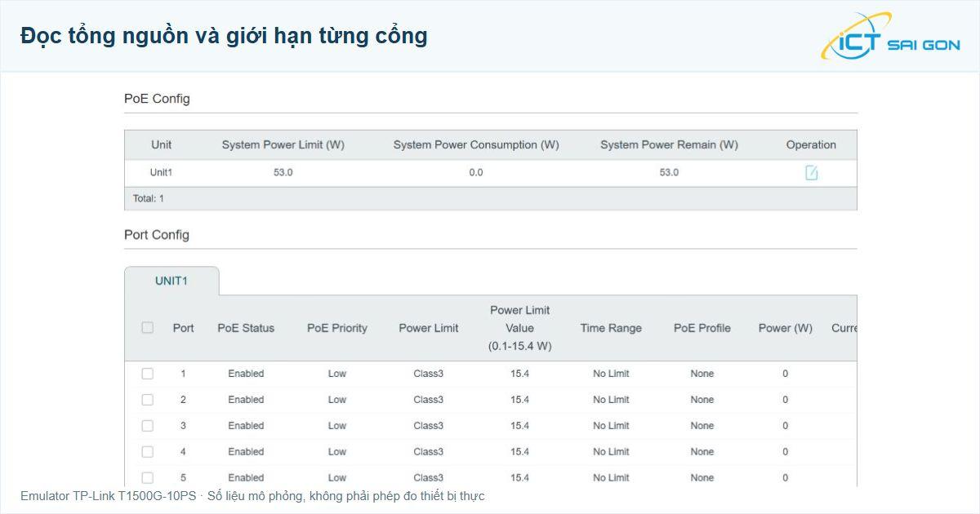Tick port 4 checkbox
This screenshot has height=514, width=980.
(148, 452)
